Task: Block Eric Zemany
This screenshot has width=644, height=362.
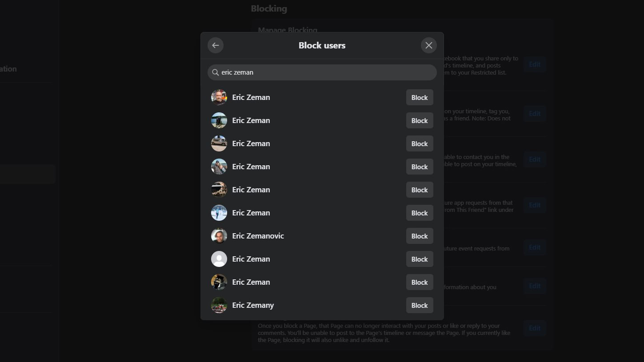Action: tap(419, 306)
